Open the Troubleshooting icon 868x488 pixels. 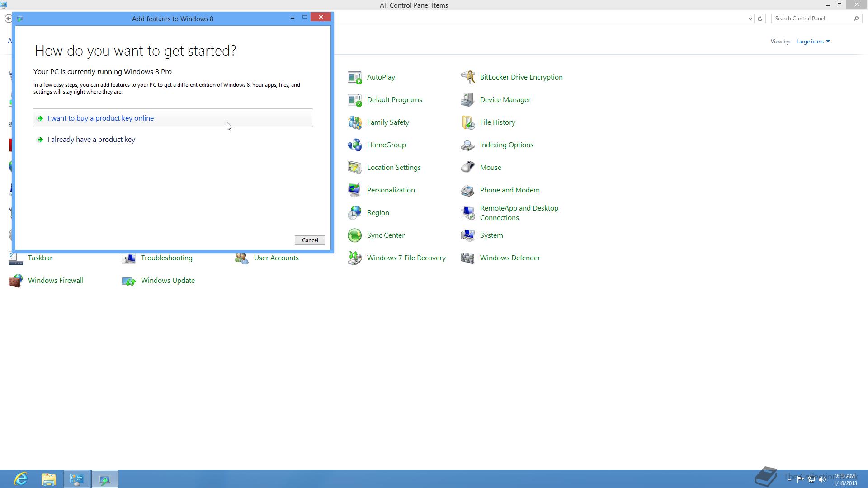click(x=129, y=259)
